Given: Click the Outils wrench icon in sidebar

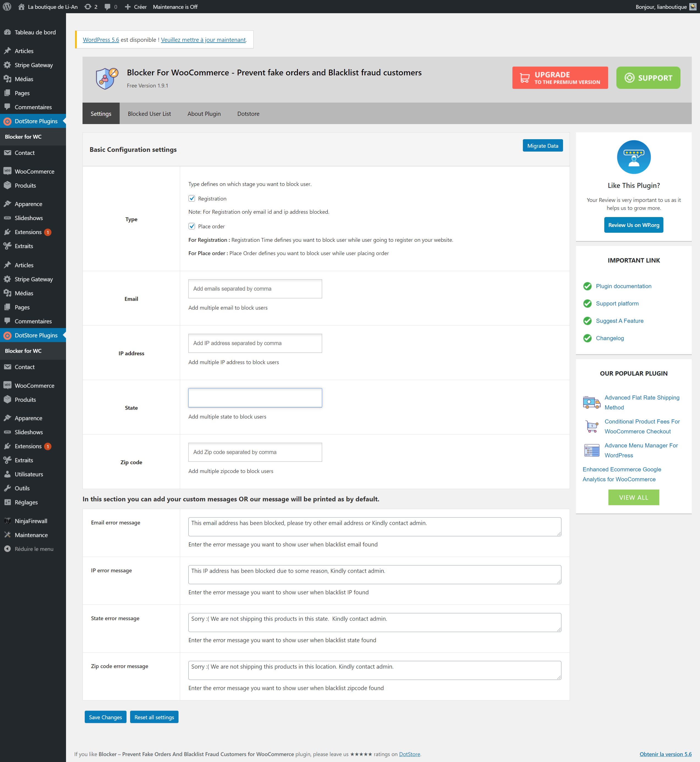Looking at the screenshot, I should coord(8,488).
